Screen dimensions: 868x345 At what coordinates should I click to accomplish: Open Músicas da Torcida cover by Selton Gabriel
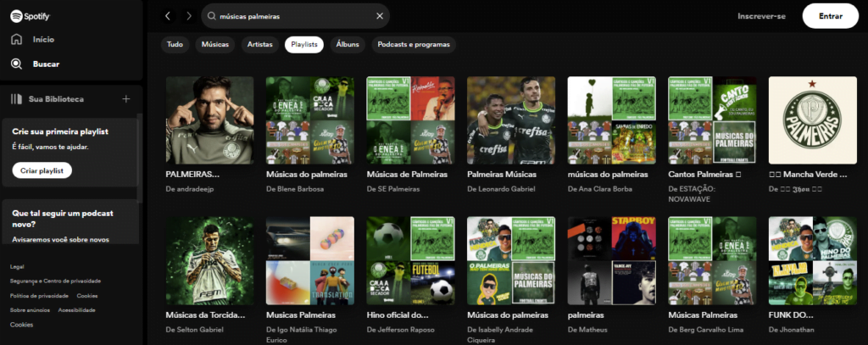[x=210, y=260]
